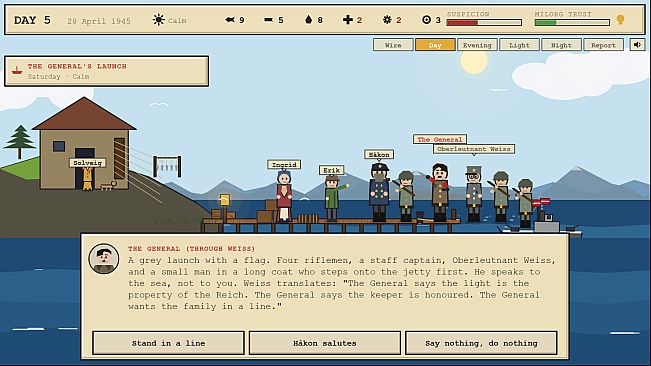Click the medical cross supply icon
This screenshot has height=366, width=651.
click(x=348, y=20)
